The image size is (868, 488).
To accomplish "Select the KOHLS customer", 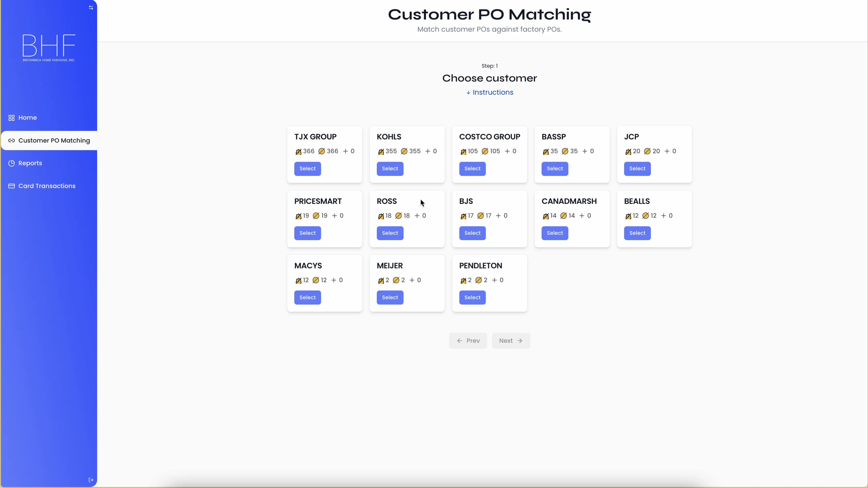I will [390, 169].
